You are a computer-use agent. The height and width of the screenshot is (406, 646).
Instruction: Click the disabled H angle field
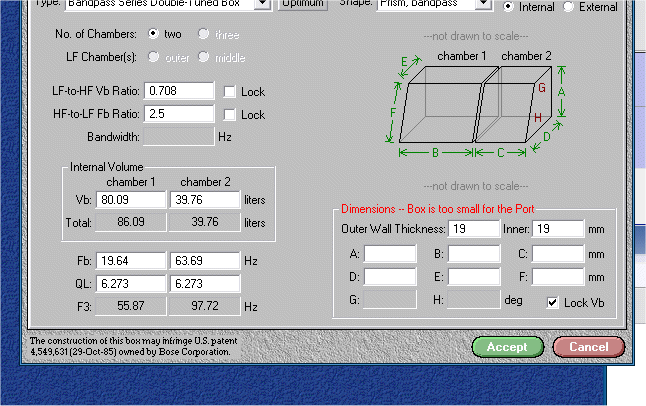[x=474, y=300]
